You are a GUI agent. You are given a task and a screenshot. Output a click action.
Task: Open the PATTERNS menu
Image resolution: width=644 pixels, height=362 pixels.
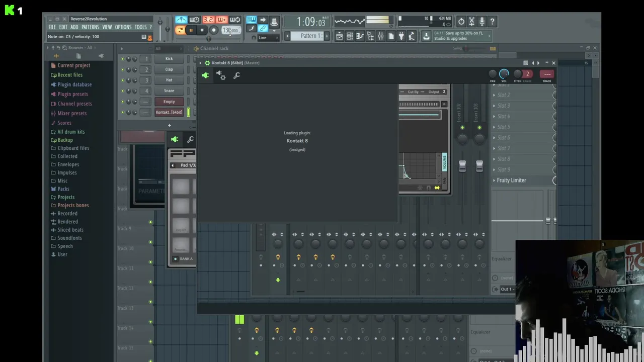coord(90,27)
